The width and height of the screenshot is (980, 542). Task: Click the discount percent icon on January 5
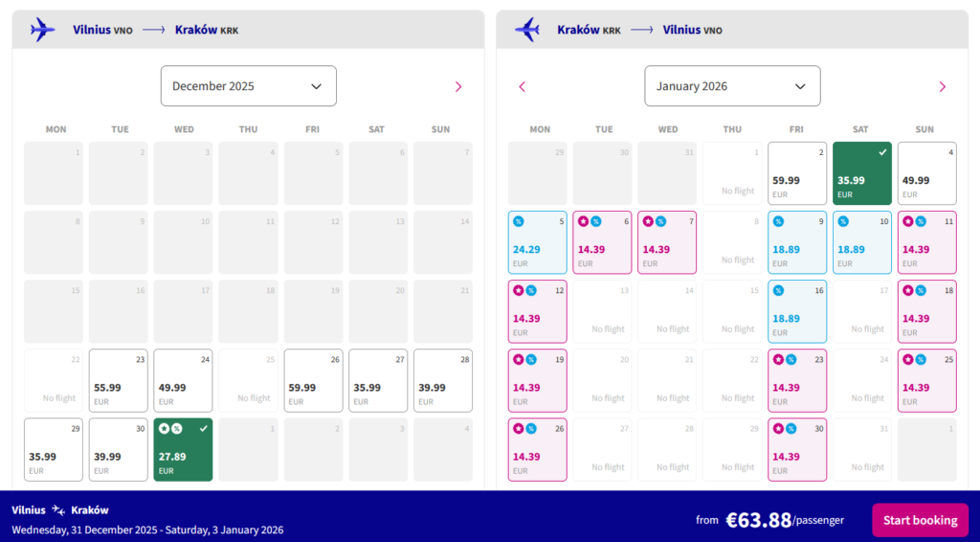(519, 221)
